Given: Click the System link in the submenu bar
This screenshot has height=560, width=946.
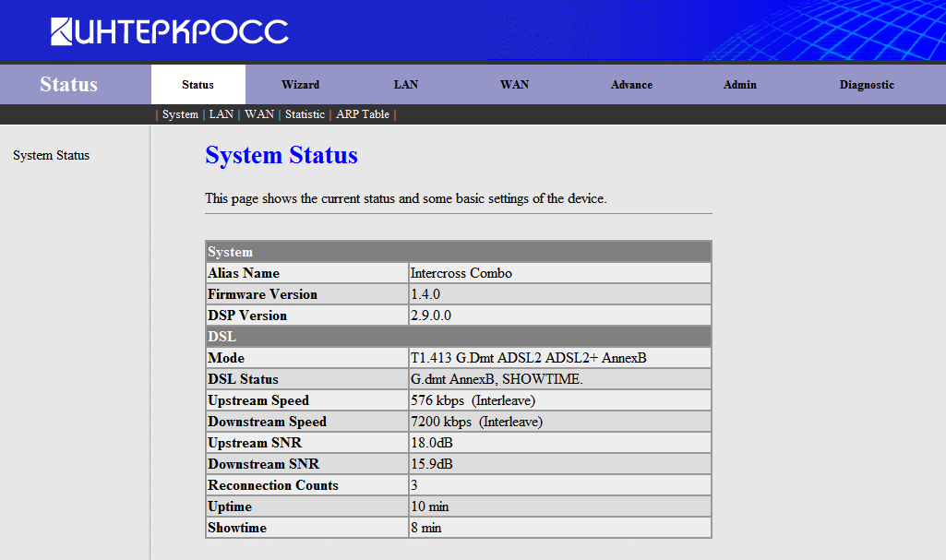Looking at the screenshot, I should (180, 114).
